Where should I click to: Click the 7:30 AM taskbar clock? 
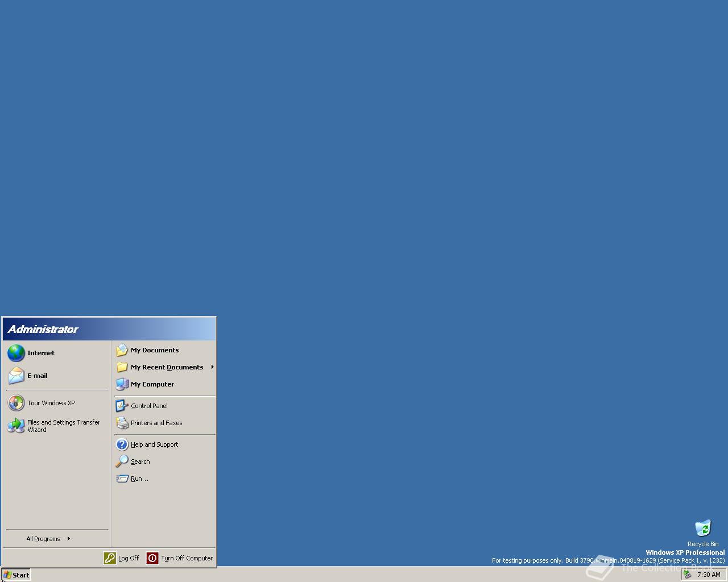pos(709,575)
